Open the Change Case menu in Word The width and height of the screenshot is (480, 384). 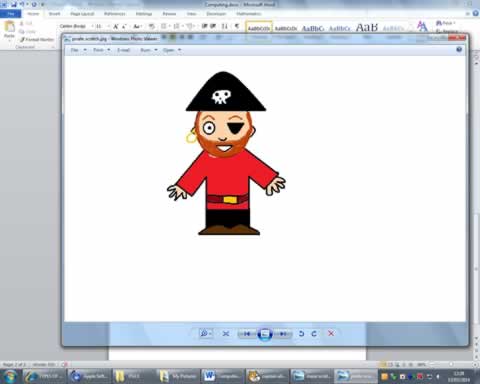137,26
